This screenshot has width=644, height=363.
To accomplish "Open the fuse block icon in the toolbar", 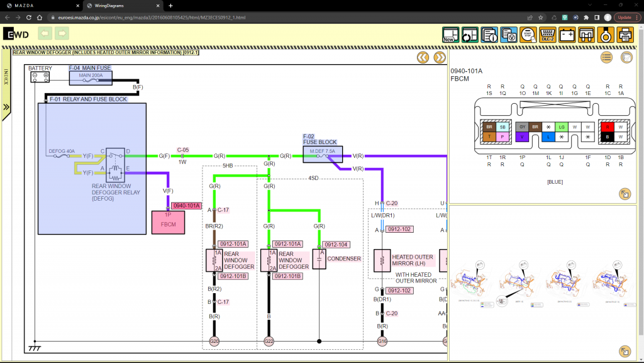I will tap(587, 35).
